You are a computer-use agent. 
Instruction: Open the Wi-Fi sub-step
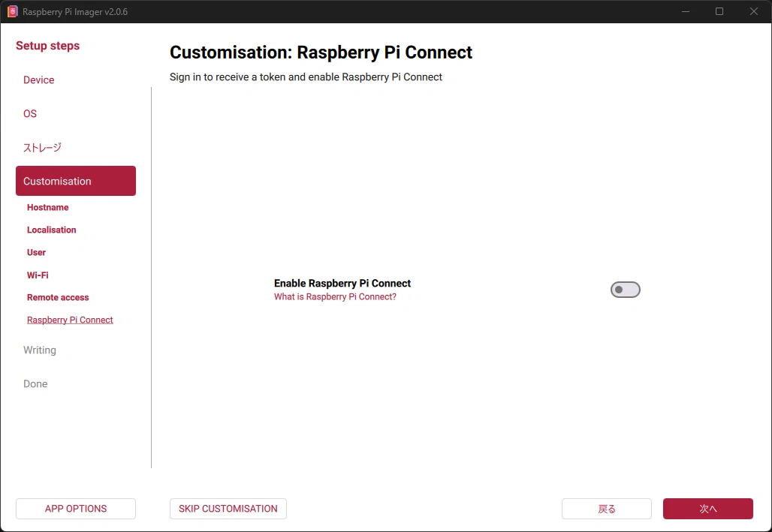point(38,275)
